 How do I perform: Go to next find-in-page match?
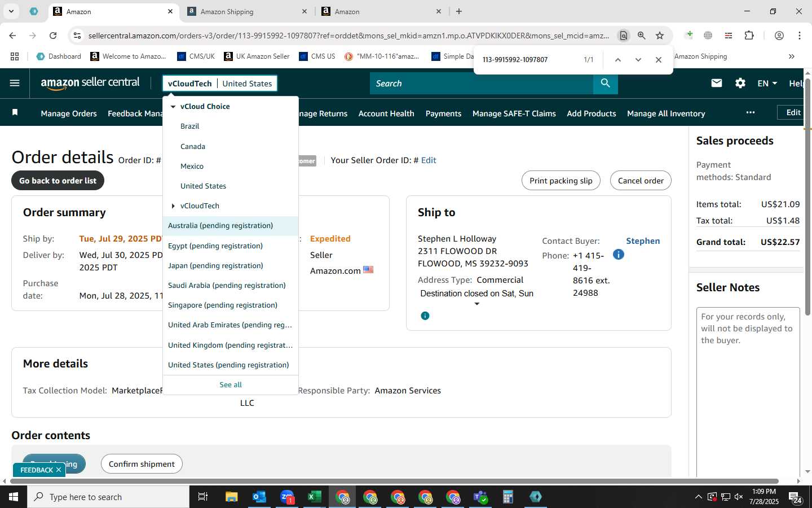point(638,59)
